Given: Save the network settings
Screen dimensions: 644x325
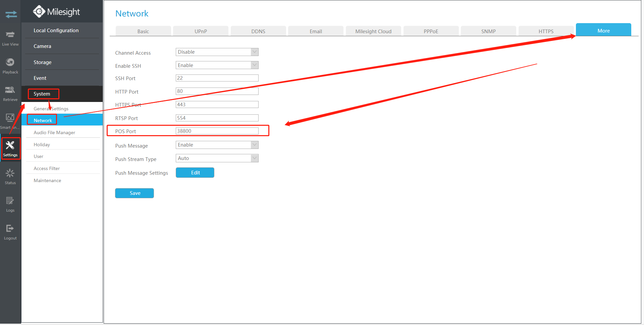Looking at the screenshot, I should (x=135, y=193).
